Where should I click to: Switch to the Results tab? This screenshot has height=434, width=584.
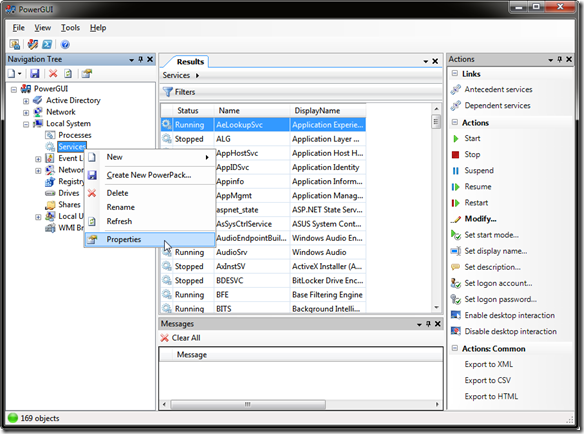(190, 62)
